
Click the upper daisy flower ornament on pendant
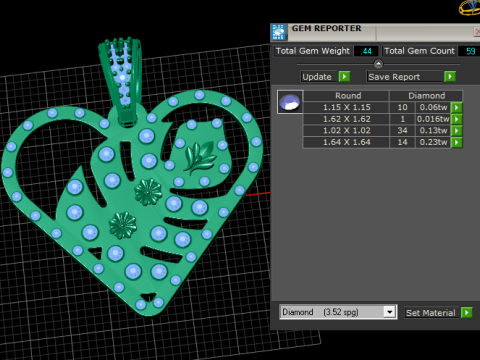click(x=148, y=192)
